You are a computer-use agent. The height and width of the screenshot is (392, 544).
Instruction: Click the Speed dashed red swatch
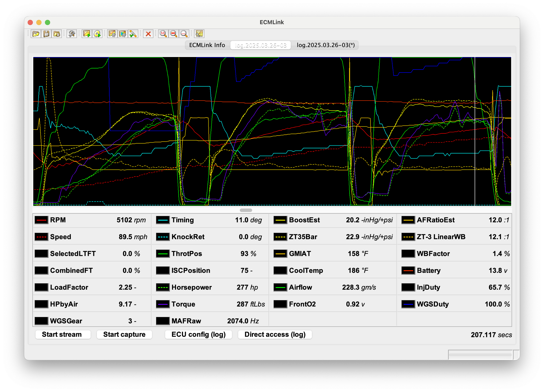point(41,237)
